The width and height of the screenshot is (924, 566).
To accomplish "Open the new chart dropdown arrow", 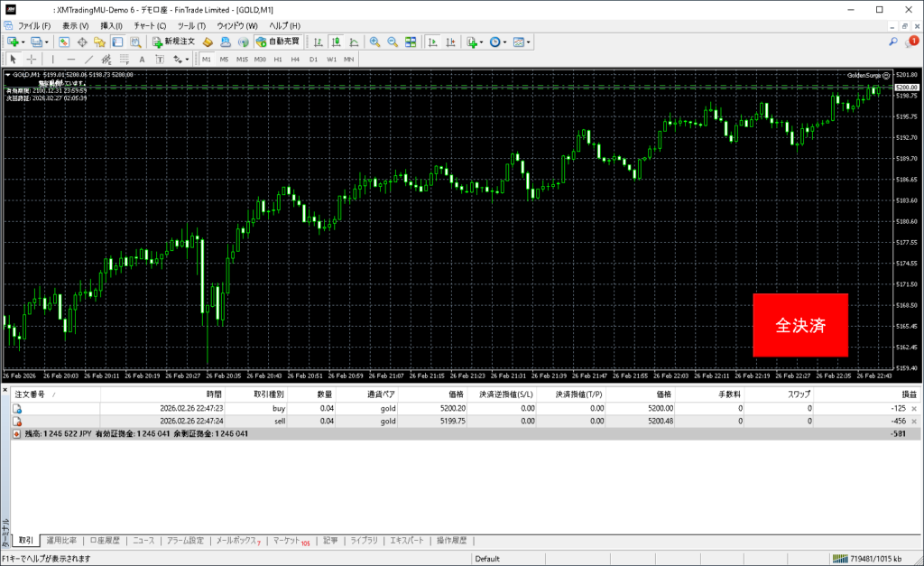I will tap(23, 42).
